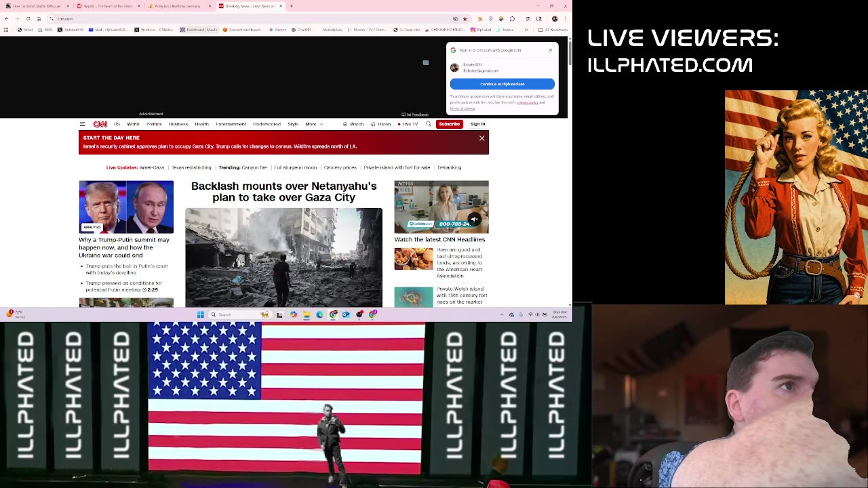Open the Windows Start menu
The image size is (868, 488).
point(200,314)
